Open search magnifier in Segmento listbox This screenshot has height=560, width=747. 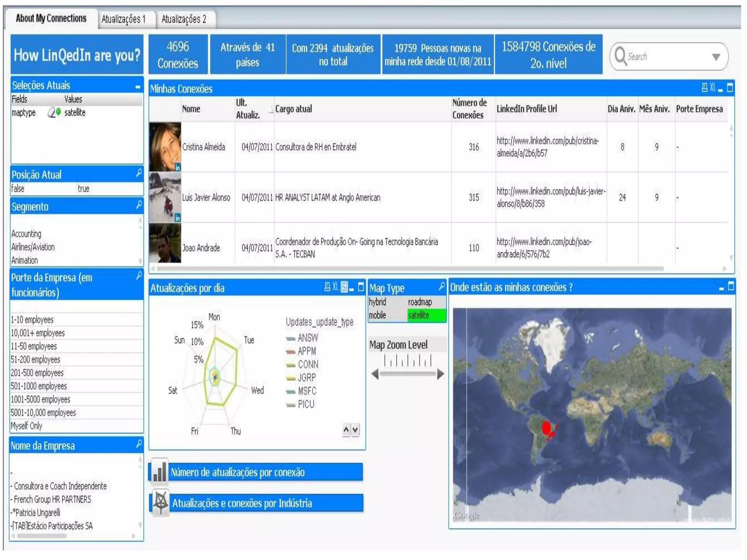click(139, 205)
